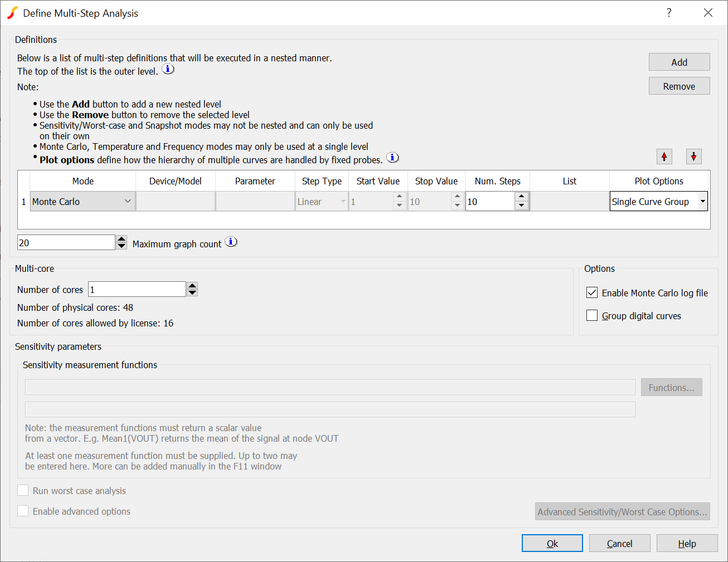Click info icon beside Plot options note
The height and width of the screenshot is (562, 728).
click(x=393, y=158)
